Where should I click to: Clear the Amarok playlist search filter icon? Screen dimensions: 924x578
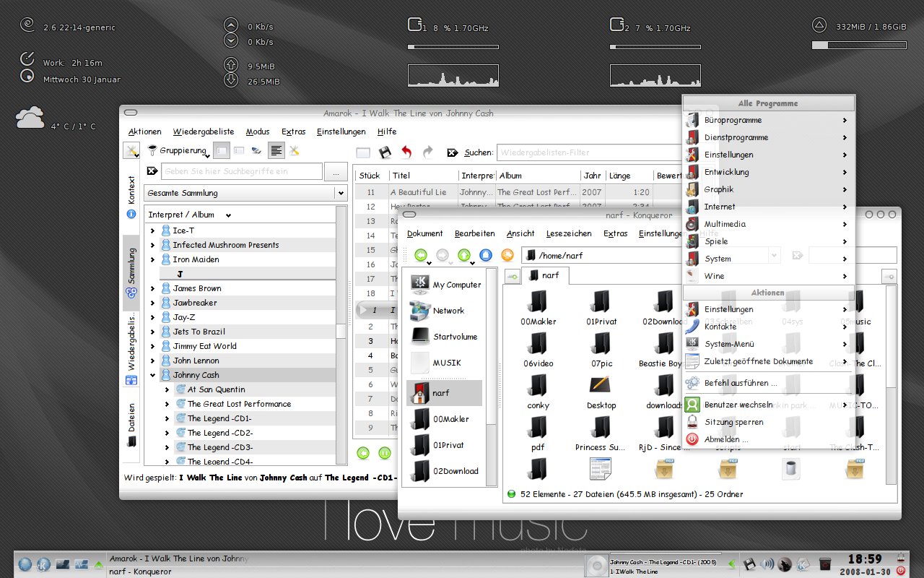pyautogui.click(x=453, y=152)
